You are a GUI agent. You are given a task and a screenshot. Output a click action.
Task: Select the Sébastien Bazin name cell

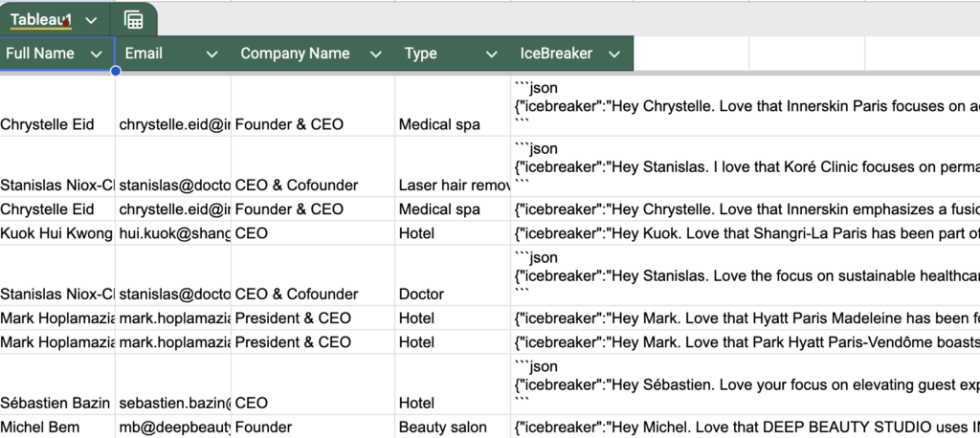pos(57,403)
